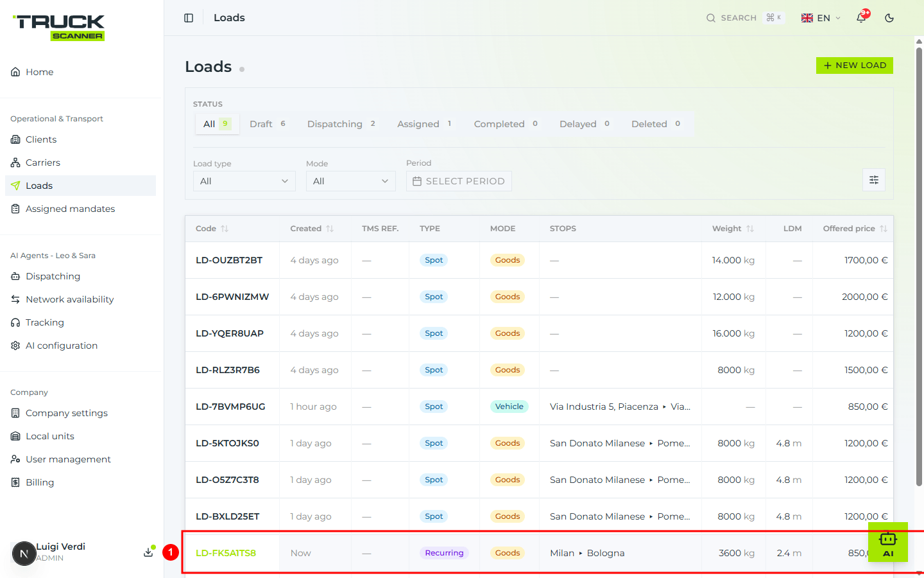
Task: Click the New Load button
Action: pyautogui.click(x=855, y=66)
